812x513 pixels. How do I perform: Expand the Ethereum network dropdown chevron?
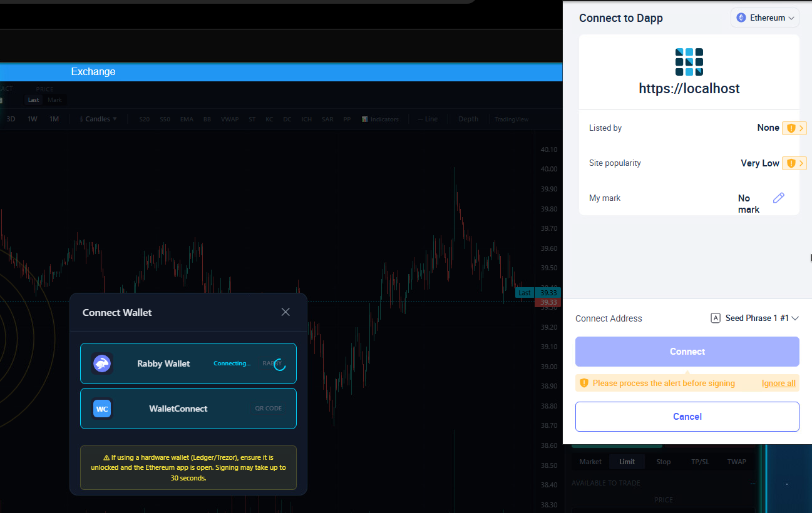tap(791, 18)
